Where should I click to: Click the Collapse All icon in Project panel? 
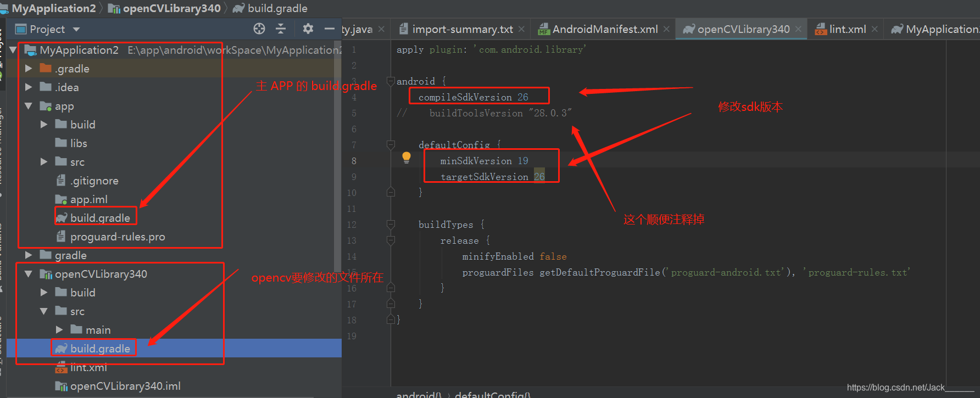[x=281, y=29]
